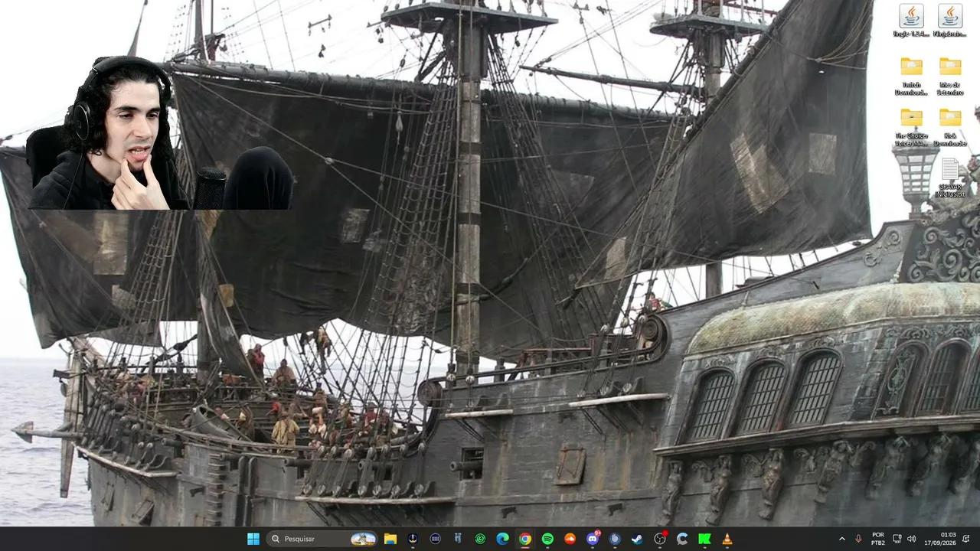Open Discord with the notification badge

(x=593, y=539)
